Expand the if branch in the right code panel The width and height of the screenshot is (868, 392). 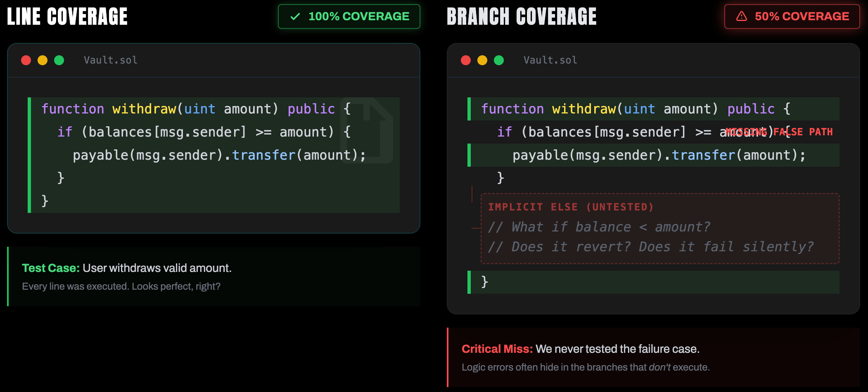pyautogui.click(x=505, y=132)
